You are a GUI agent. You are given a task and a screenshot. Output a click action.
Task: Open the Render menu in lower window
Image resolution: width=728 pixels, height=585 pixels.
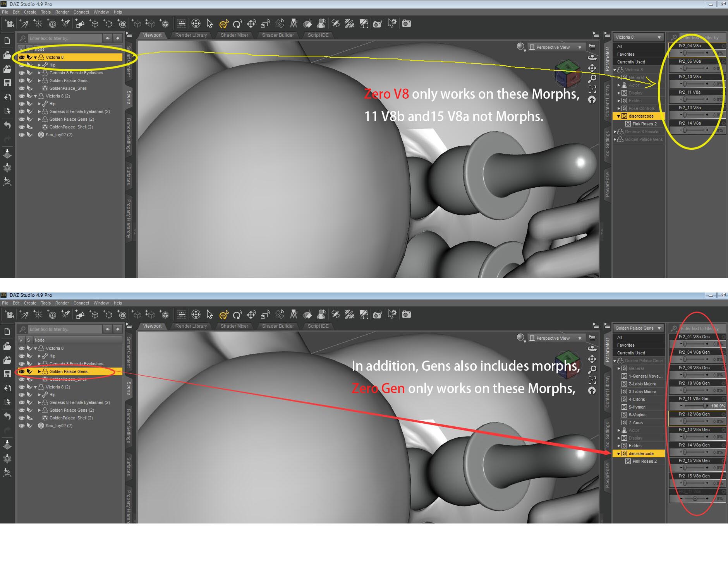[62, 303]
